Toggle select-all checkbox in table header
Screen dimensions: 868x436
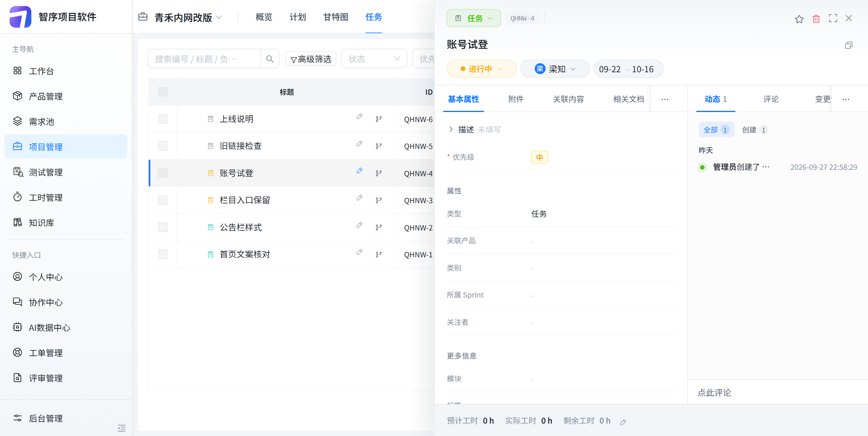pyautogui.click(x=163, y=92)
